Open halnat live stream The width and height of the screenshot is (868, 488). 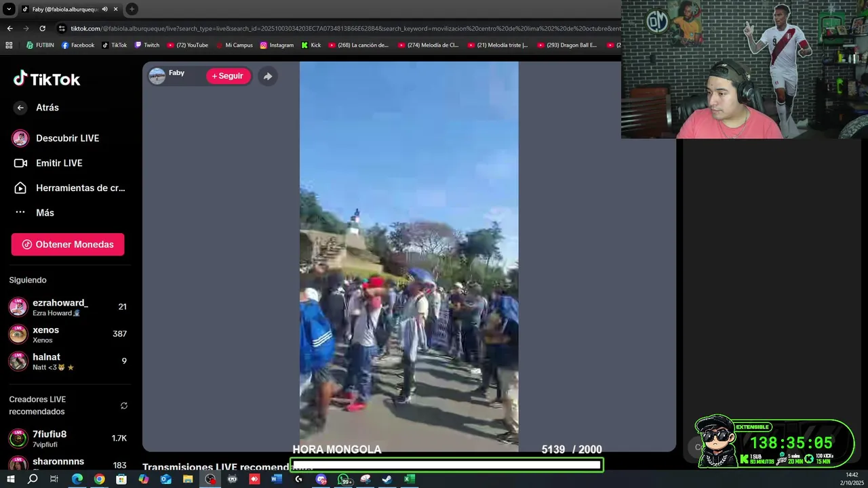68,361
